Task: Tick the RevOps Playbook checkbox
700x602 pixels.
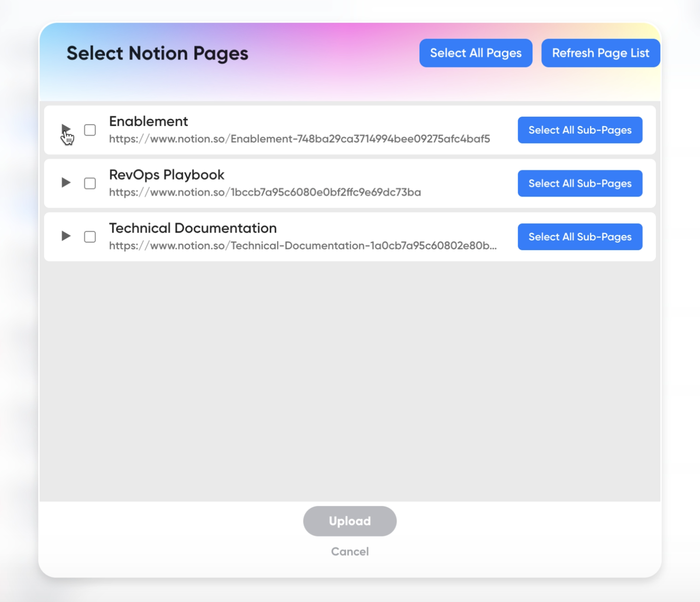Action: 90,183
